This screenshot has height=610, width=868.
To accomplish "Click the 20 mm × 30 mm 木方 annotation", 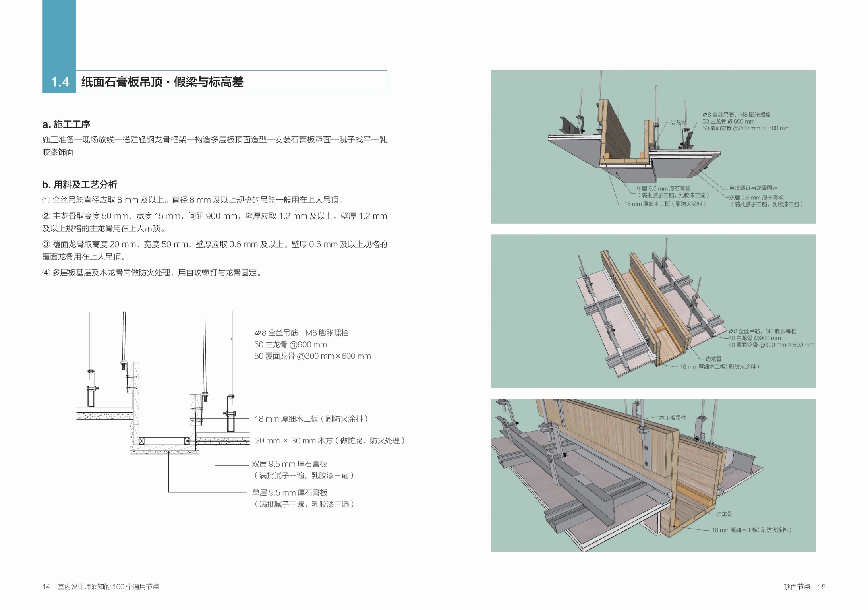I will click(330, 440).
